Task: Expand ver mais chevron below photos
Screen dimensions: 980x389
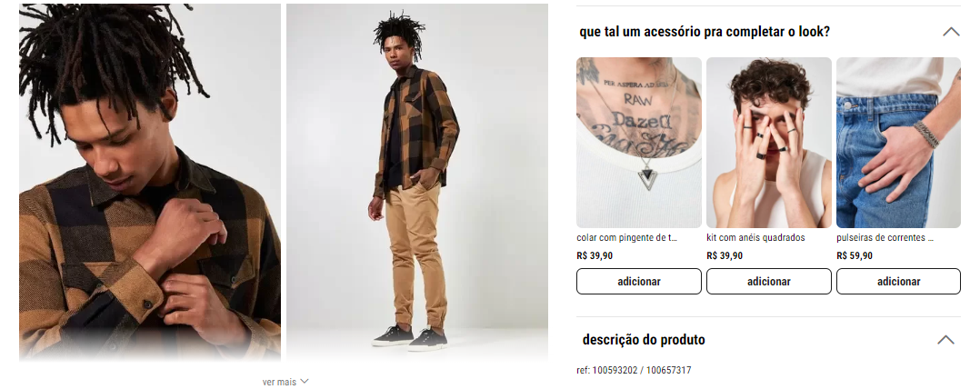Action: (x=305, y=382)
